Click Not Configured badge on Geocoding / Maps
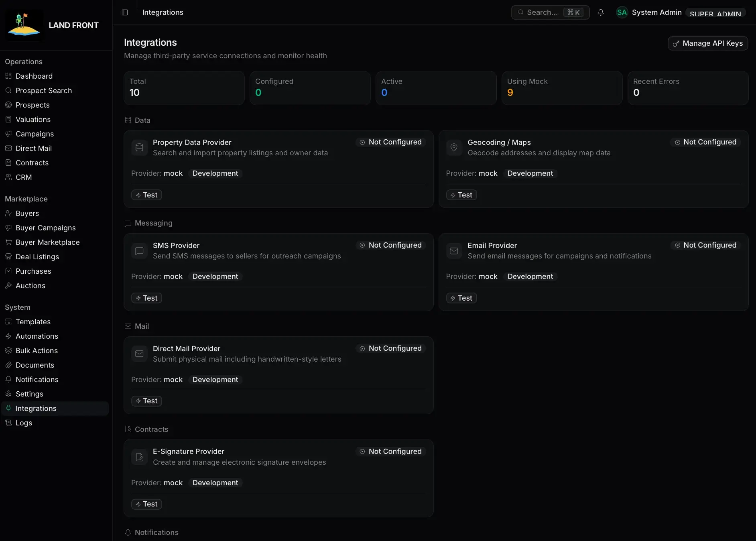The image size is (756, 541). [705, 142]
